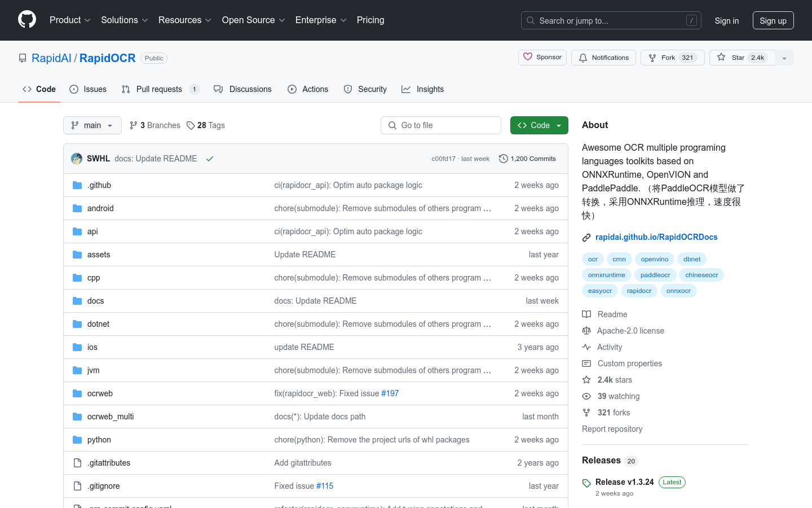The width and height of the screenshot is (812, 508).
Task: Visit rapidai.github.io/RapidOCRDocs link
Action: (x=656, y=237)
